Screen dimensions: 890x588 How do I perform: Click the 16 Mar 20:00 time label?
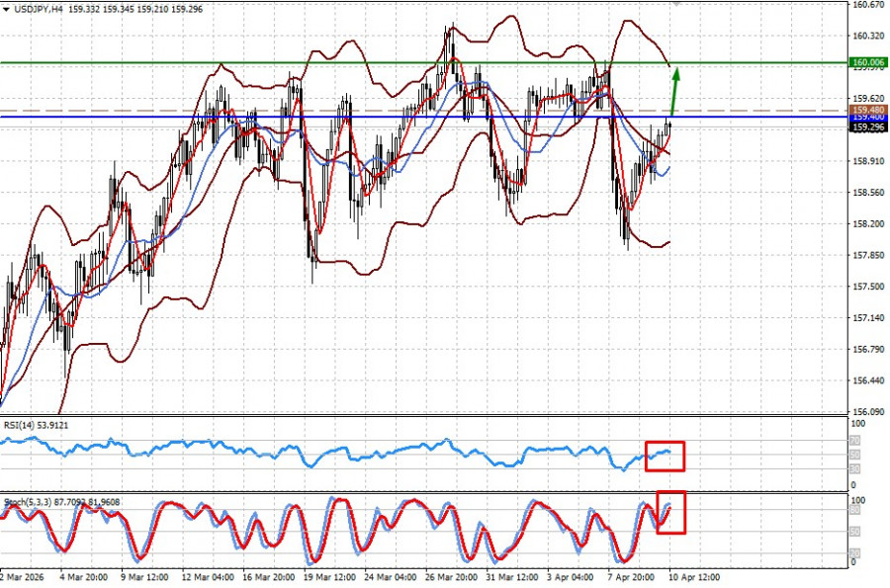pos(268,577)
